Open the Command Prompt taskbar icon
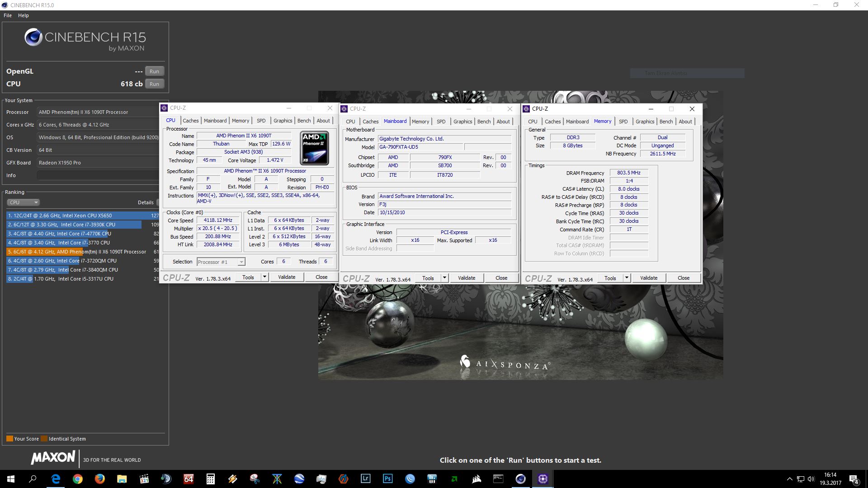Image resolution: width=868 pixels, height=488 pixels. coord(499,479)
